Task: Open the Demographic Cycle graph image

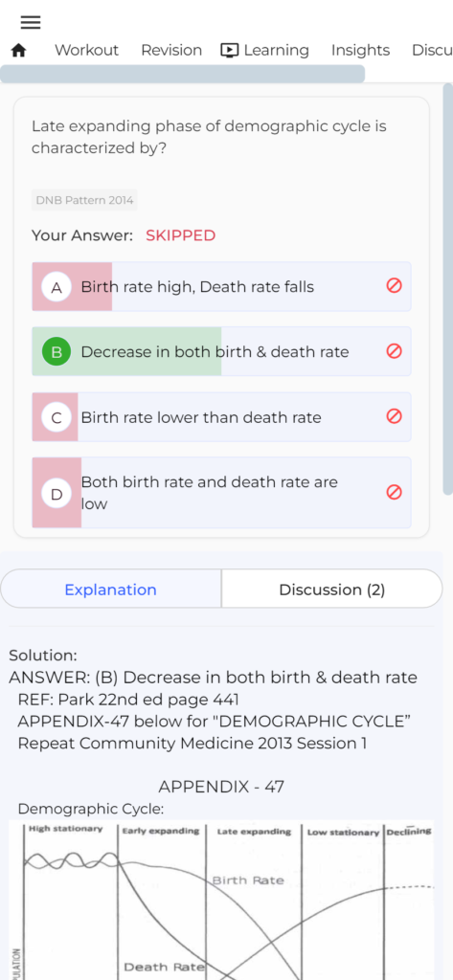Action: point(221,900)
